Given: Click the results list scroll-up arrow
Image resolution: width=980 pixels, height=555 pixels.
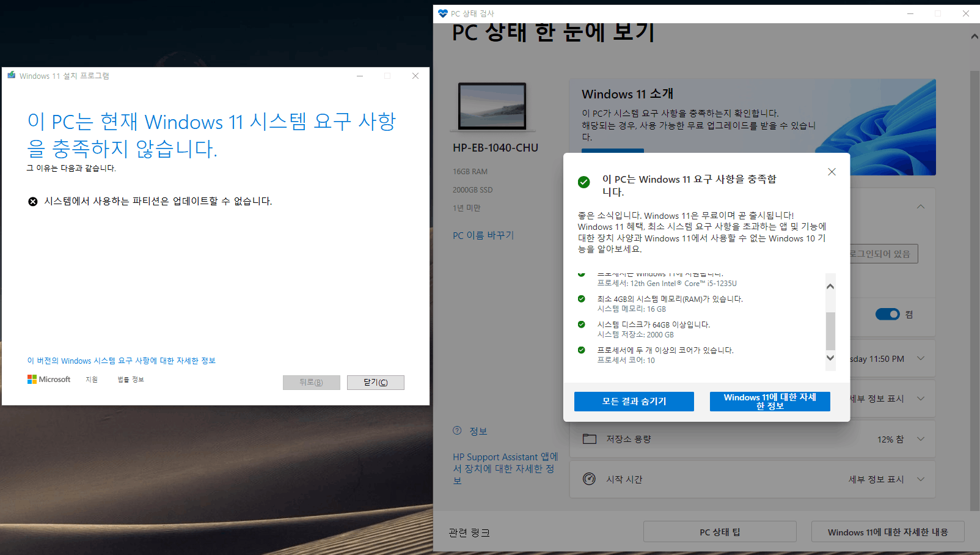Looking at the screenshot, I should (x=830, y=286).
